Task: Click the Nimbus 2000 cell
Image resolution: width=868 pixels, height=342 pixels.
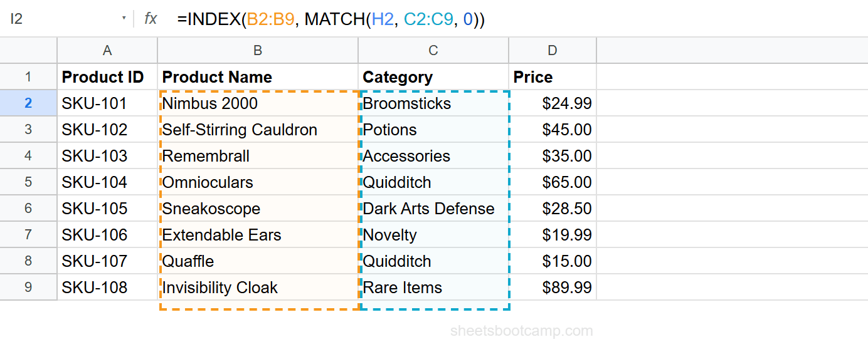Action: click(x=258, y=103)
